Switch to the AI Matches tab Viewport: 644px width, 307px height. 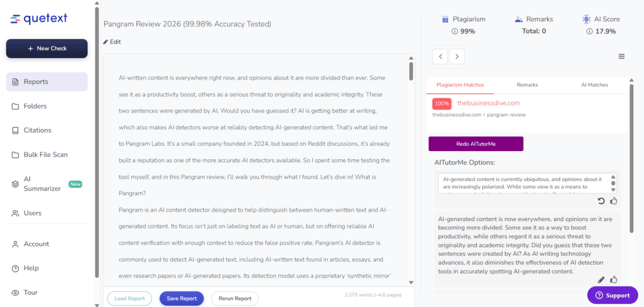(594, 85)
